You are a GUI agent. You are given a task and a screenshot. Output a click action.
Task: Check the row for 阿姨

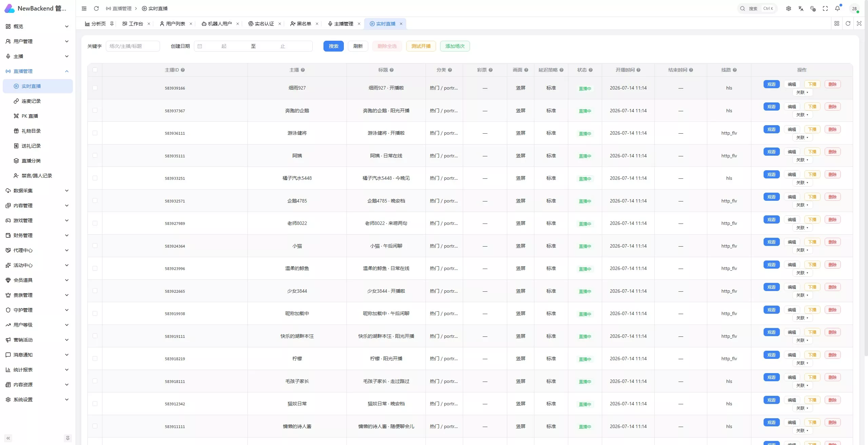pos(95,155)
